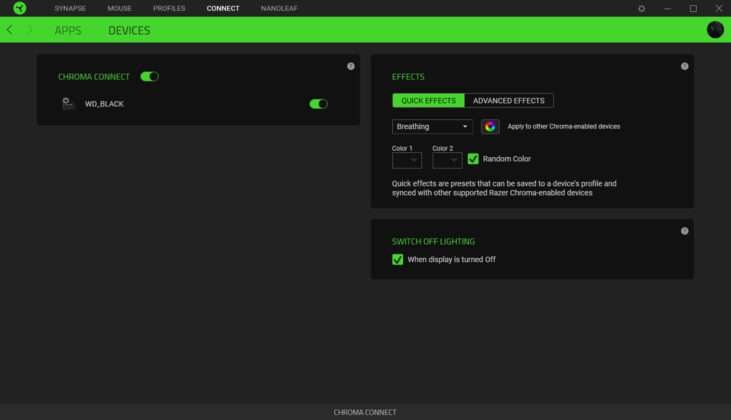731x420 pixels.
Task: Uncheck the Random Color checkbox
Action: 473,158
